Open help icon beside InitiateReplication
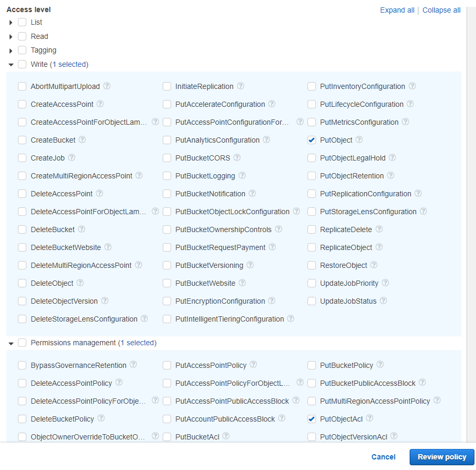This screenshot has width=476, height=470. [241, 86]
